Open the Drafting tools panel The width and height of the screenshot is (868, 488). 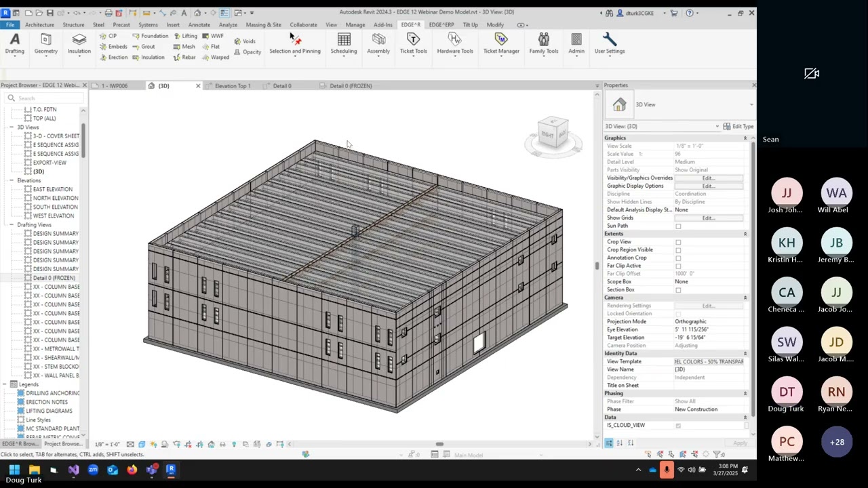[15, 44]
